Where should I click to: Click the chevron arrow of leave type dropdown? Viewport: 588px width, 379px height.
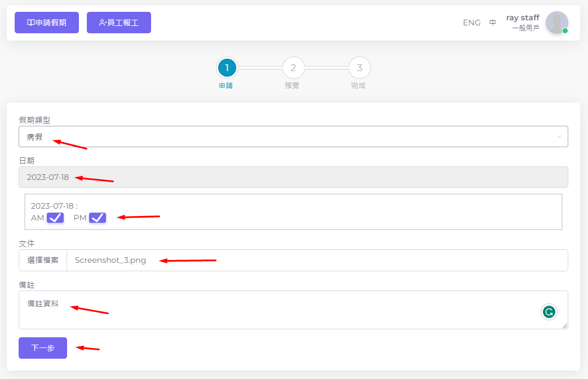tap(559, 136)
